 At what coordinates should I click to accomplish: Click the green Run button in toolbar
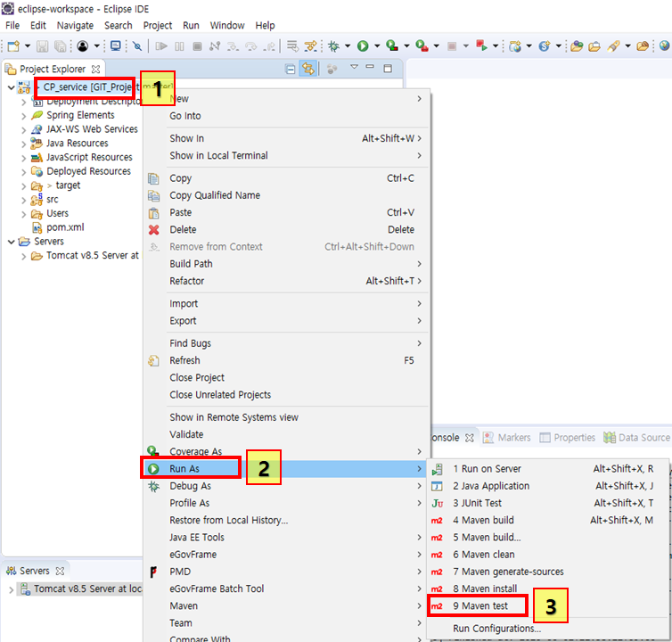(363, 45)
